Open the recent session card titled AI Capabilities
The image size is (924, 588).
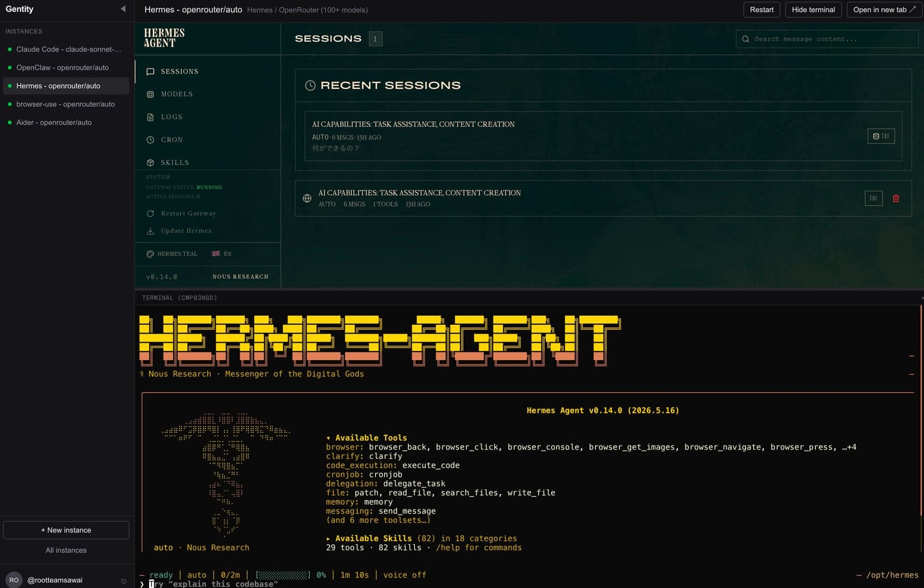tap(603, 136)
